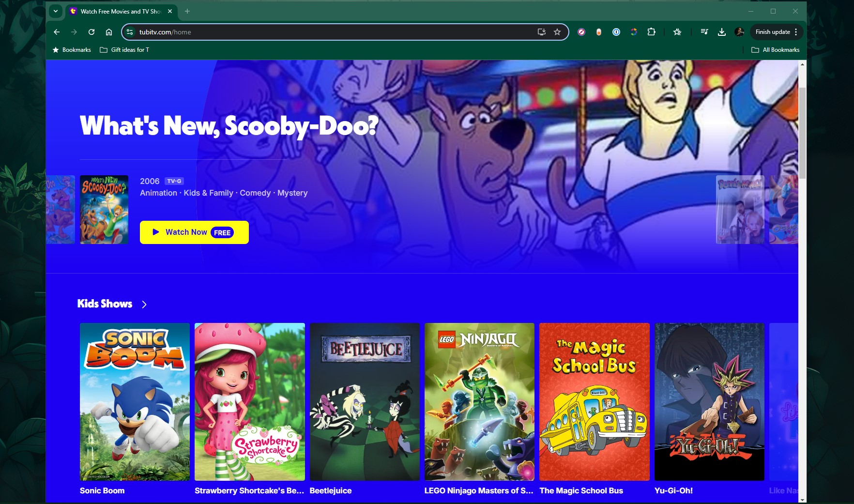Click the Beetlejuice title text
854x504 pixels.
click(x=331, y=490)
